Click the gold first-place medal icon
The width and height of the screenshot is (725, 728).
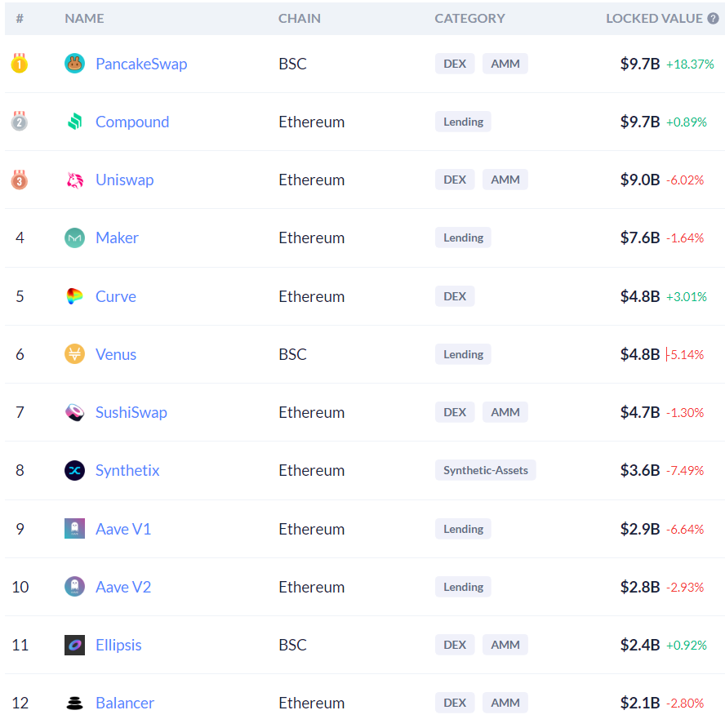tap(20, 64)
